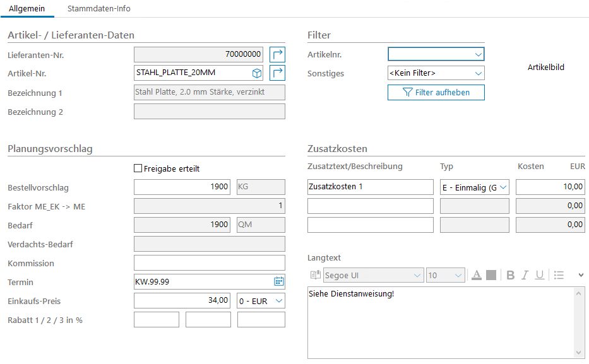Pick the gray highlight color swatch in Langtext
This screenshot has height=364, width=589.
tap(491, 275)
